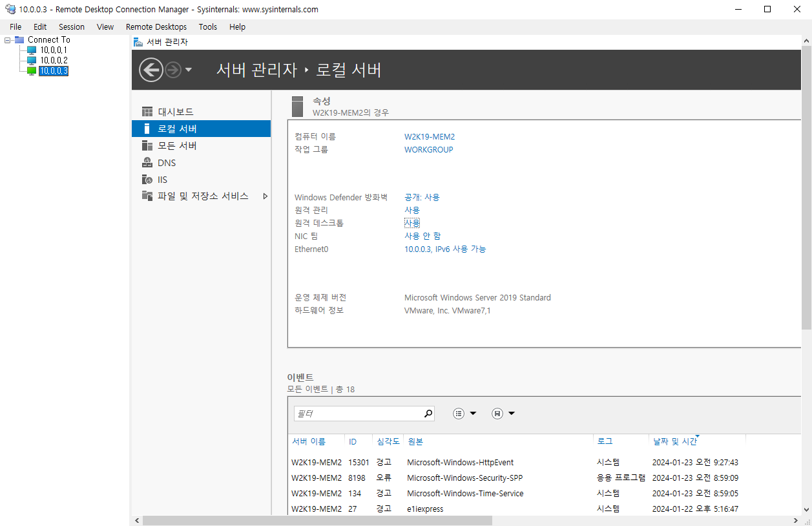Sort events by 서버 이름 column
Image resolution: width=812 pixels, height=526 pixels.
click(x=309, y=441)
